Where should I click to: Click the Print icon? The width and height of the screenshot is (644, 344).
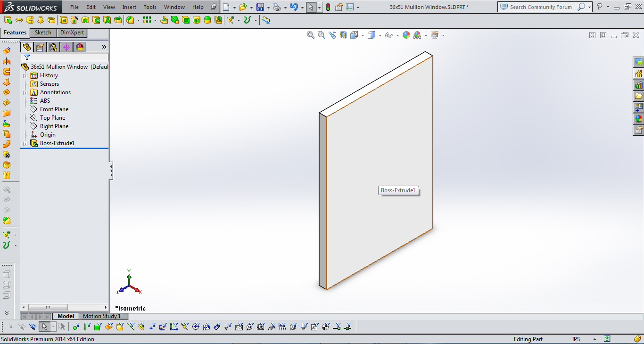[277, 7]
